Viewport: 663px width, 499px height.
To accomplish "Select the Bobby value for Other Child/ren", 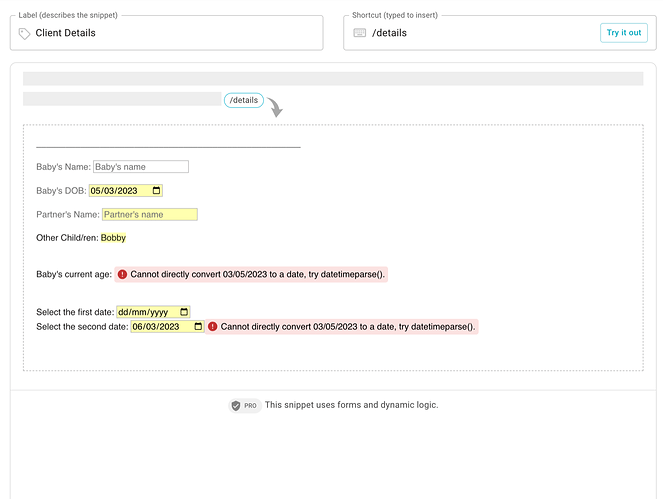I will click(113, 238).
